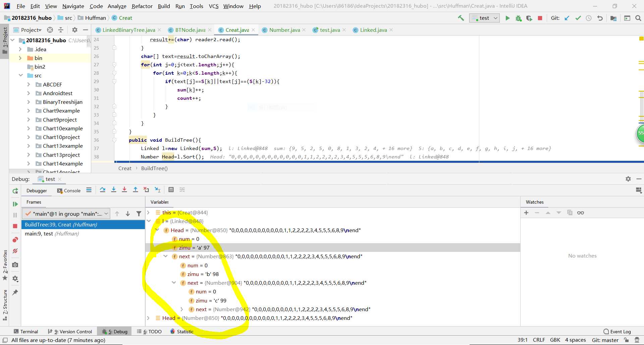Click the Huffman breadcrumb in navigation bar

(x=92, y=18)
